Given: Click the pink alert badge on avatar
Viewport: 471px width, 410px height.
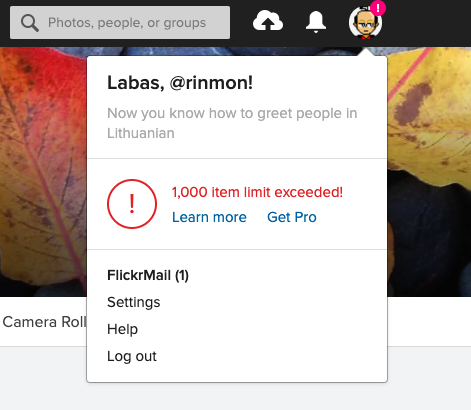Looking at the screenshot, I should click(x=378, y=8).
